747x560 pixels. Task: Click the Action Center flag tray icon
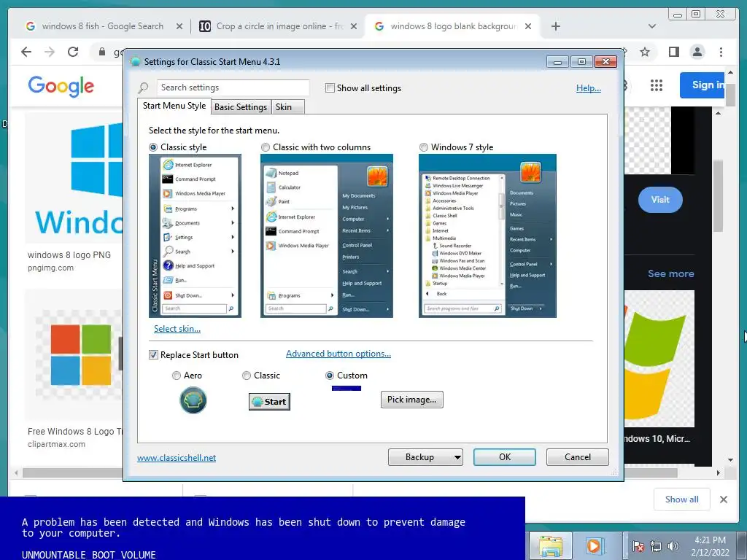638,546
